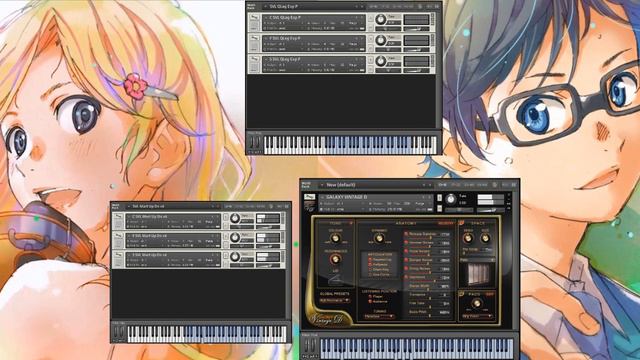
Task: Click Tune knob on S SVL Qleg Exp P
Action: [380, 61]
